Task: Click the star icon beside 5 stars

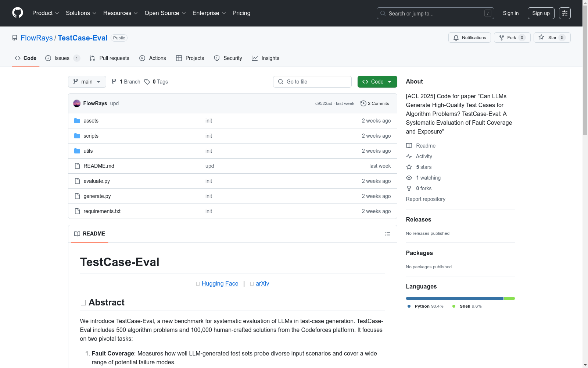Action: [x=409, y=167]
